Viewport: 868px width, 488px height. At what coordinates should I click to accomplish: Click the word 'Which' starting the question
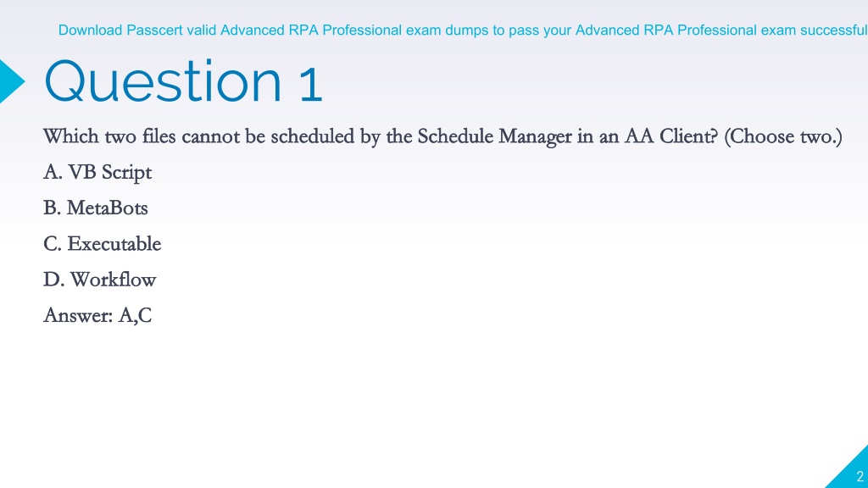(x=71, y=136)
